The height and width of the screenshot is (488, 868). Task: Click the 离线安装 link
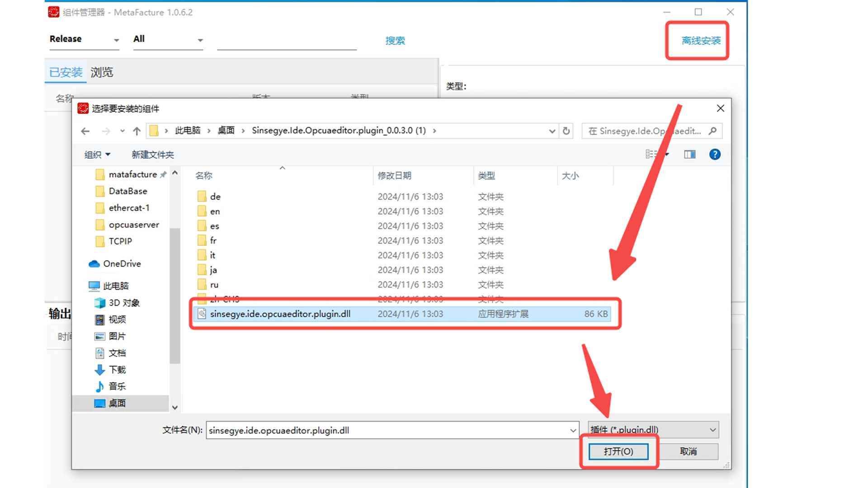(x=701, y=41)
